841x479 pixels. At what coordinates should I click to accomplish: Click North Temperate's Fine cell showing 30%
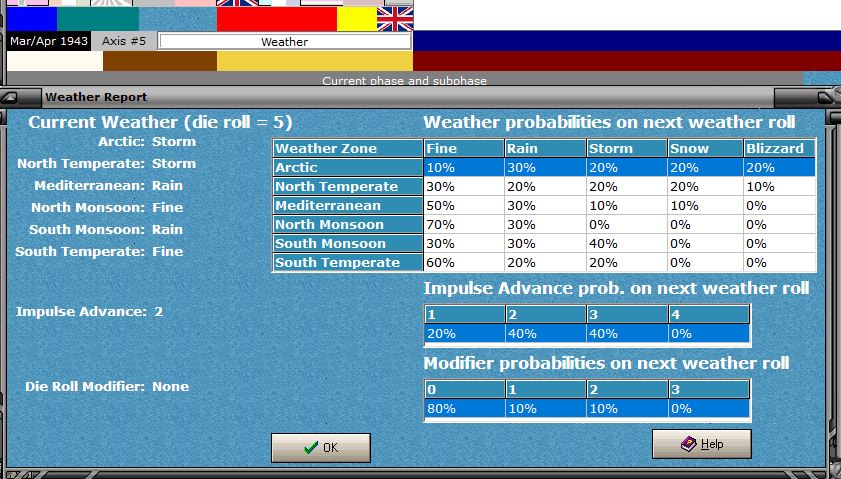[x=464, y=187]
